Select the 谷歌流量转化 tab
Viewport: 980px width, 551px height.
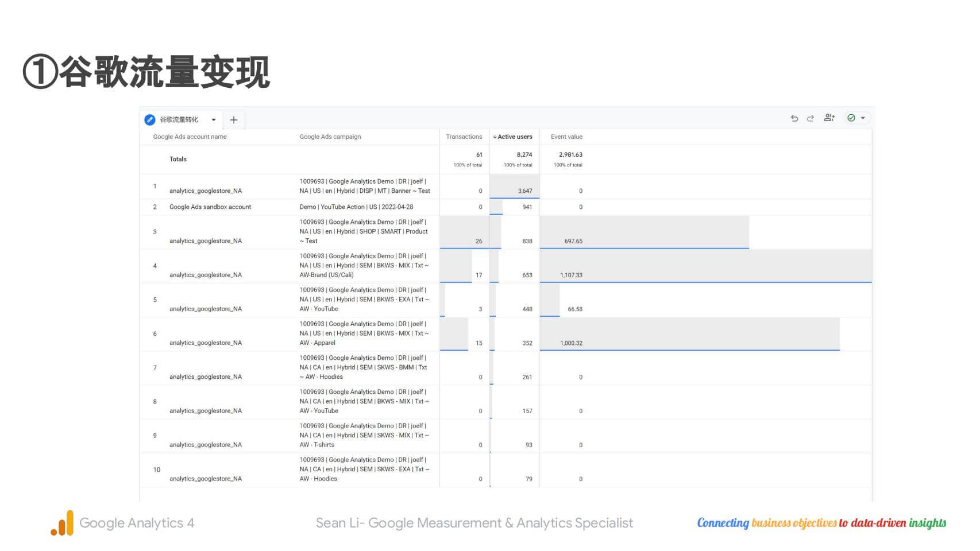(179, 120)
